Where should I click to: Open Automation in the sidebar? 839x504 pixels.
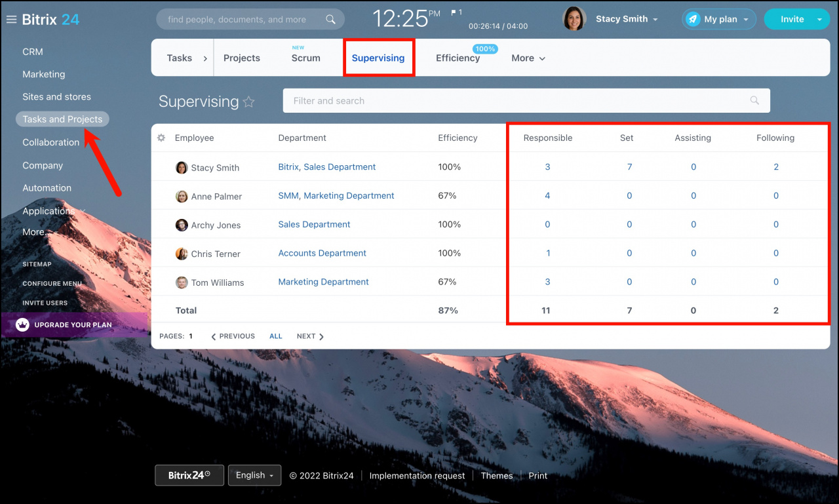coord(47,188)
